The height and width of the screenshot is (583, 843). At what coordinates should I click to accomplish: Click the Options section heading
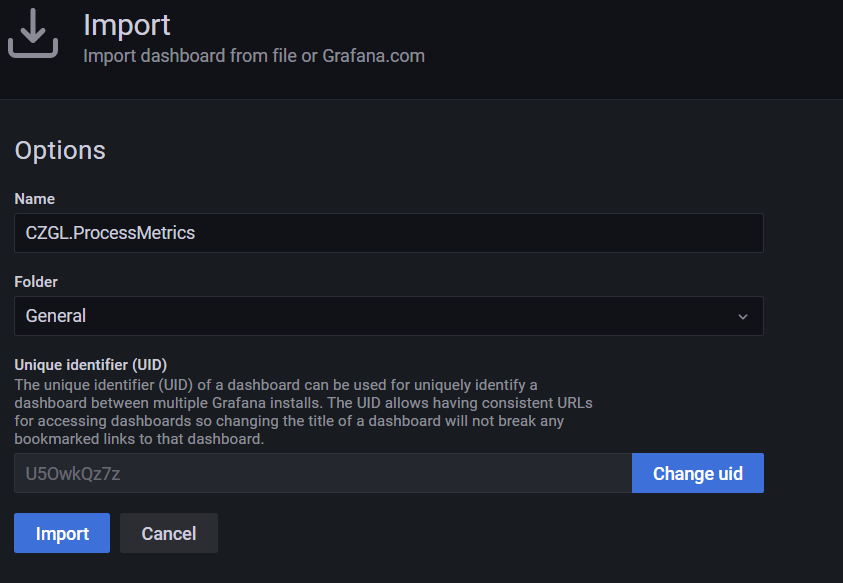pyautogui.click(x=60, y=150)
